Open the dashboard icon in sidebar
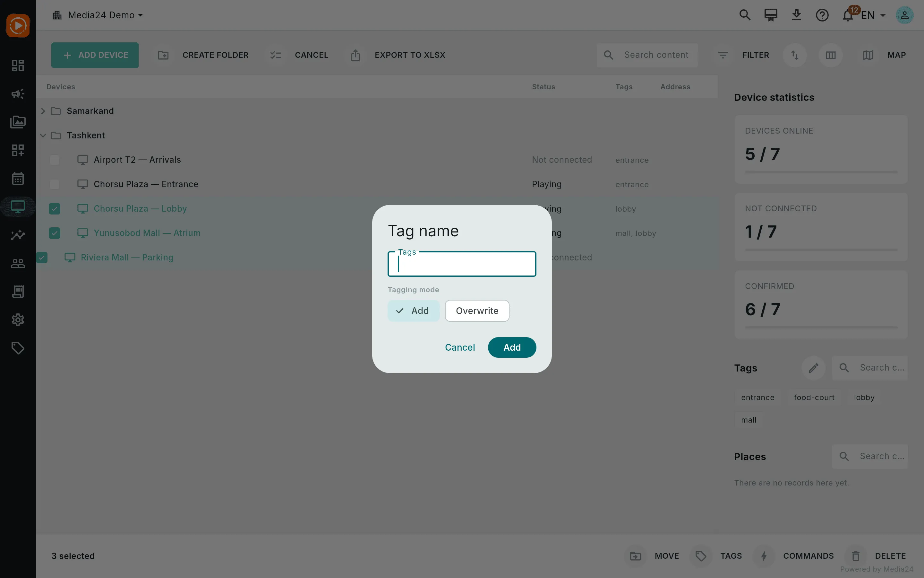 (x=18, y=66)
